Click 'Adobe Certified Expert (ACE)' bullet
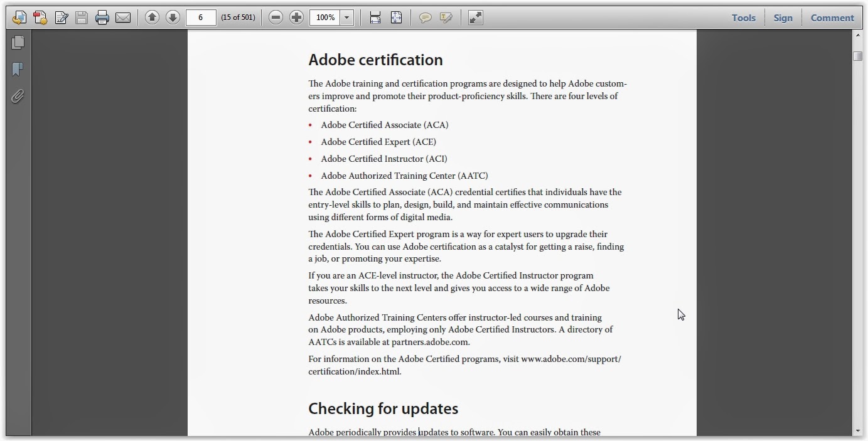The height and width of the screenshot is (441, 868). 378,142
